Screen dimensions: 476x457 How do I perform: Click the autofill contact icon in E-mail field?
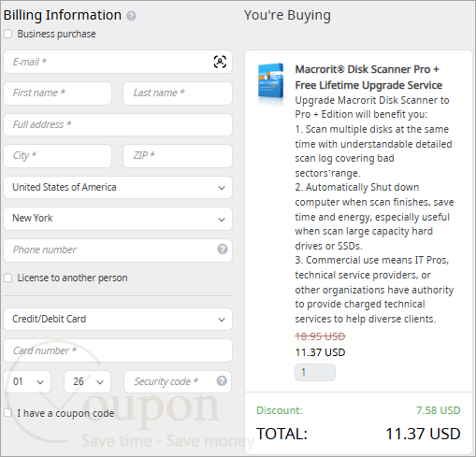click(x=220, y=62)
